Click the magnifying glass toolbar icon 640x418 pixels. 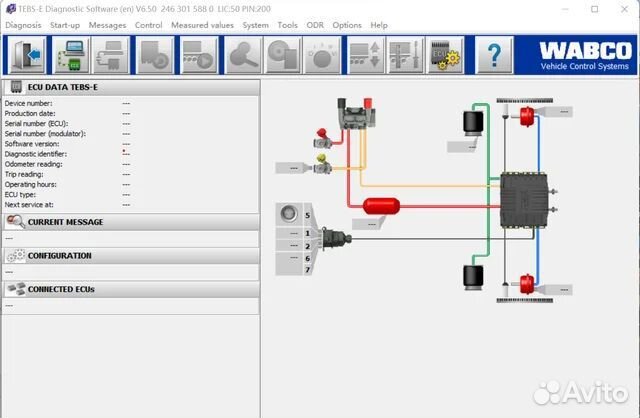pos(240,56)
